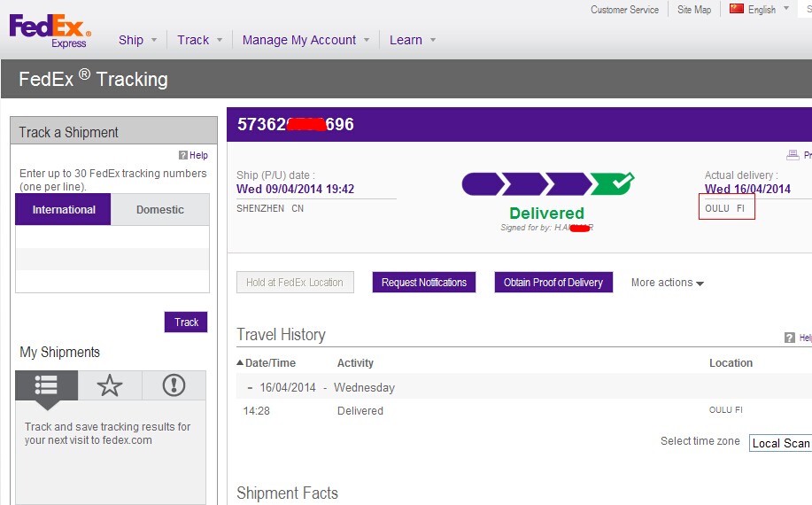Open the star favorites tab
Image resolution: width=812 pixels, height=505 pixels.
pyautogui.click(x=110, y=385)
